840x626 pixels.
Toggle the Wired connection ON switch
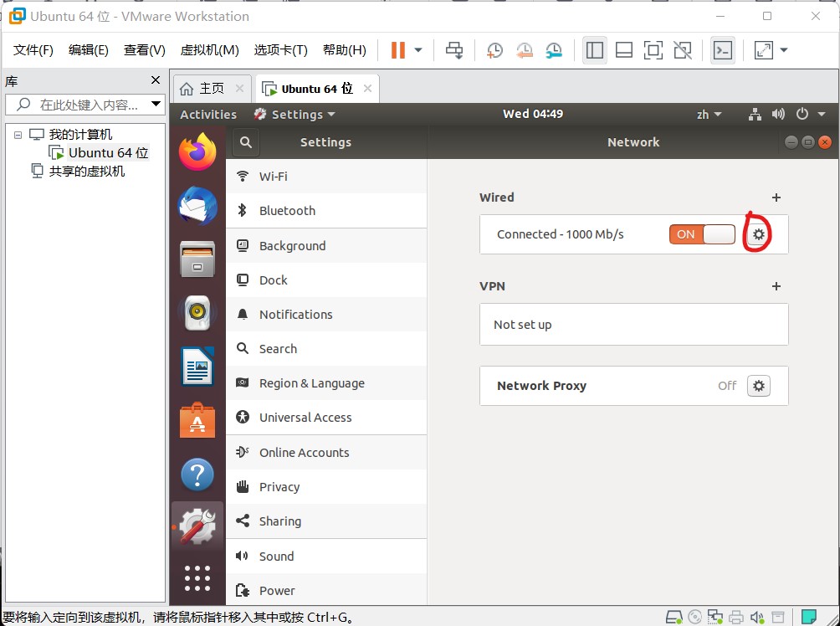coord(702,234)
